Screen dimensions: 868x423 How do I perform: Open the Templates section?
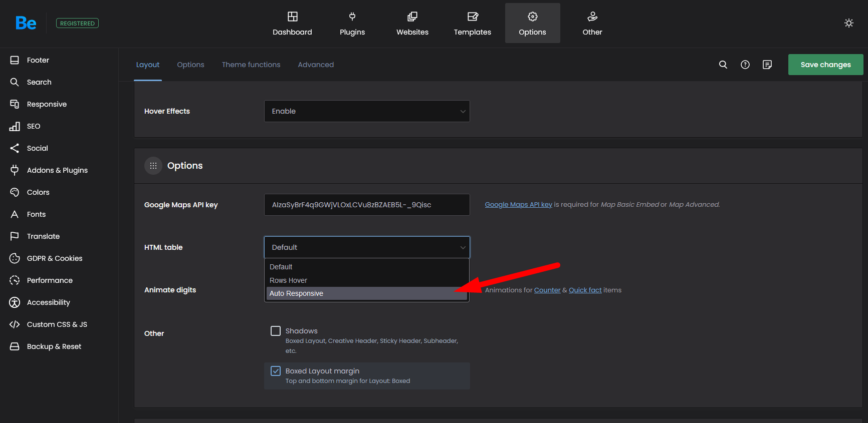pos(473,23)
